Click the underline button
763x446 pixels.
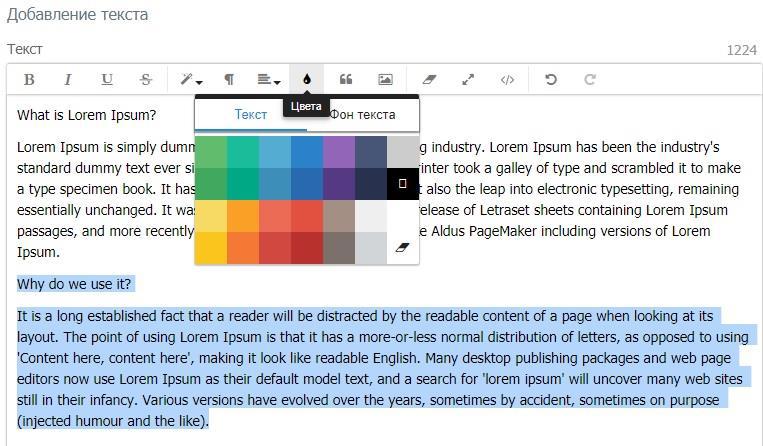[107, 79]
